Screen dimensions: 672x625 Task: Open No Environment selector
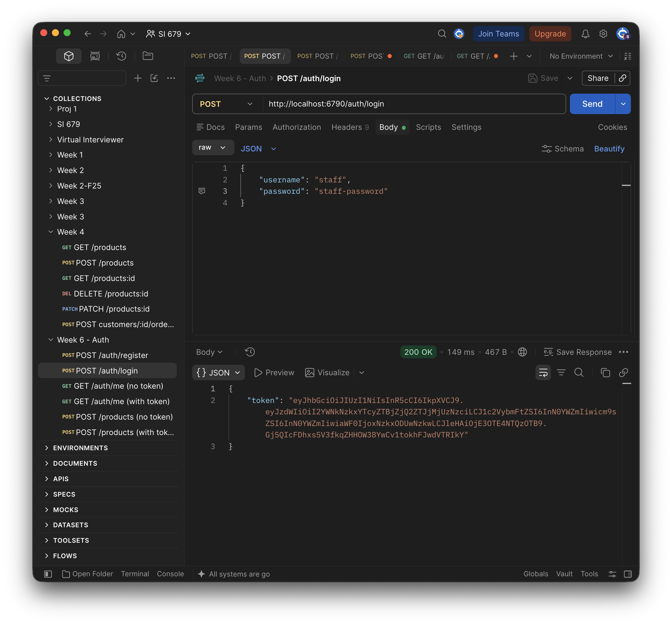click(581, 56)
